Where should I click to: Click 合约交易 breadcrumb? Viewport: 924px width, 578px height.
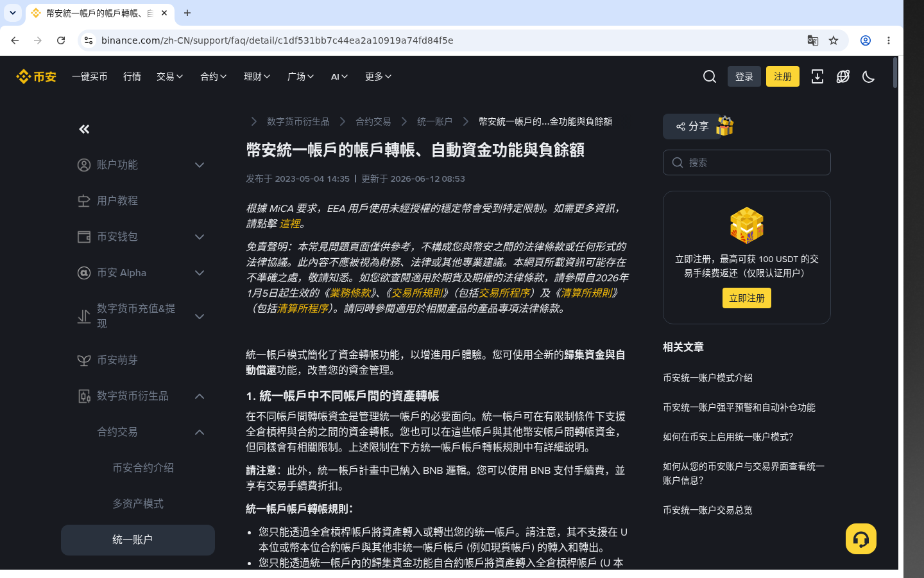tap(373, 121)
